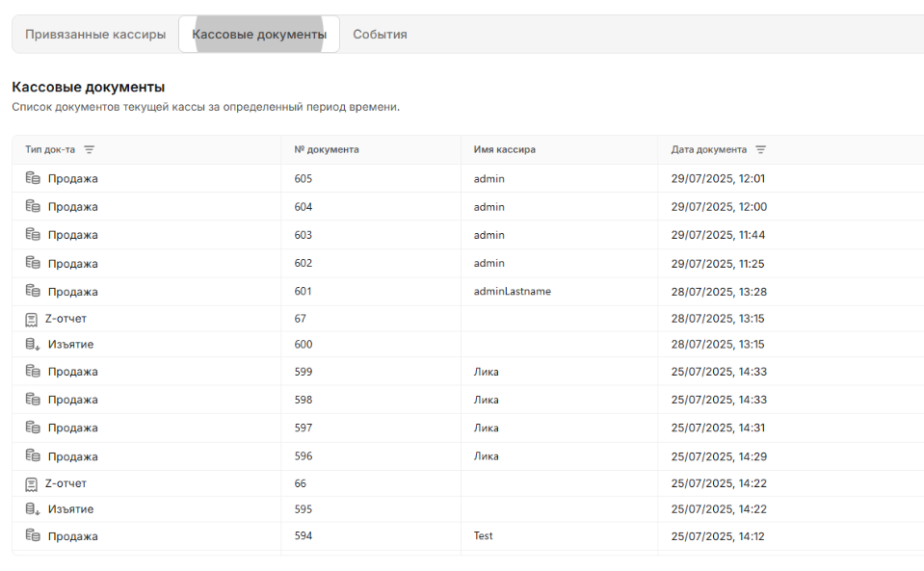Select date 25/07/2025, 14:12 cell
This screenshot has width=924, height=571.
click(718, 536)
